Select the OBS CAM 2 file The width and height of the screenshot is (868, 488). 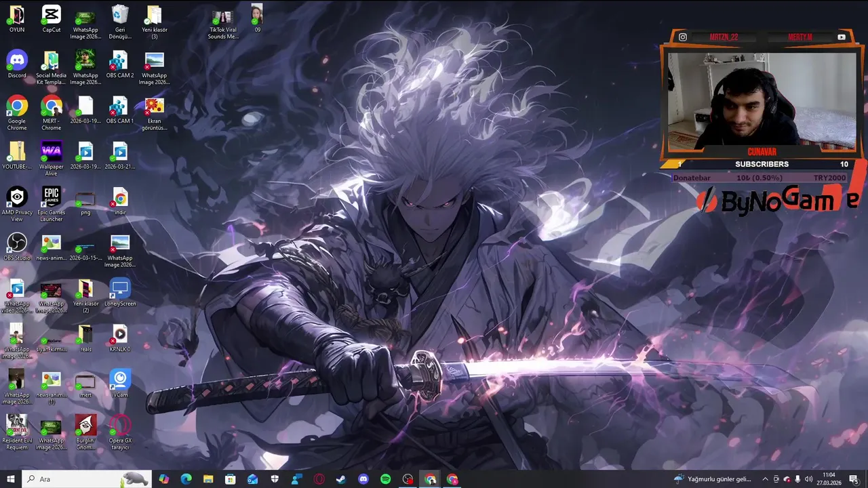click(120, 64)
